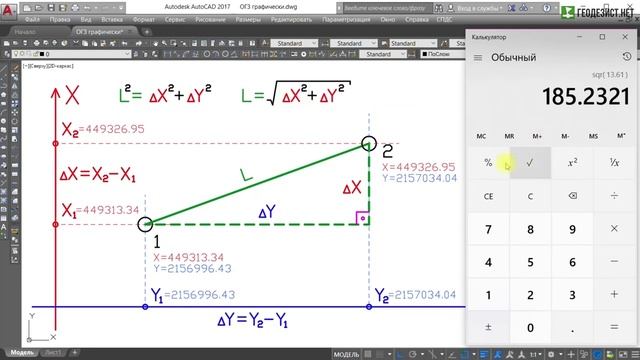Viewport: 640px width, 360px height.
Task: Open the layer dropdown showing layer 0
Action: [70, 54]
